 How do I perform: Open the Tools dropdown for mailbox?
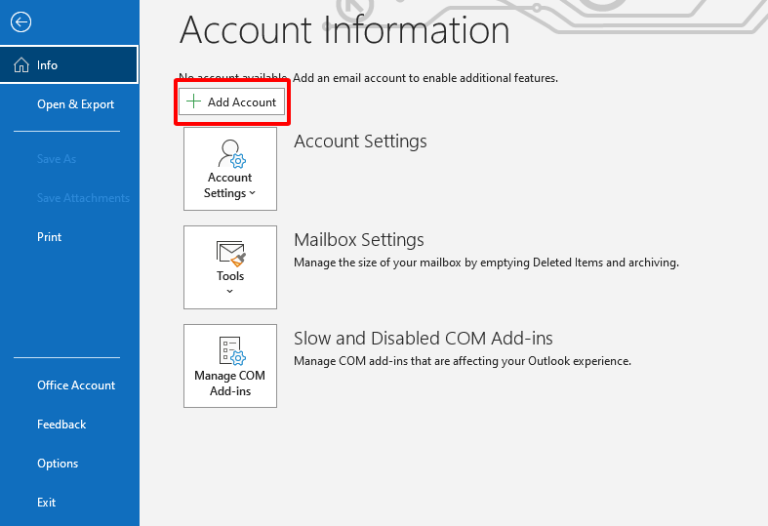tap(230, 267)
